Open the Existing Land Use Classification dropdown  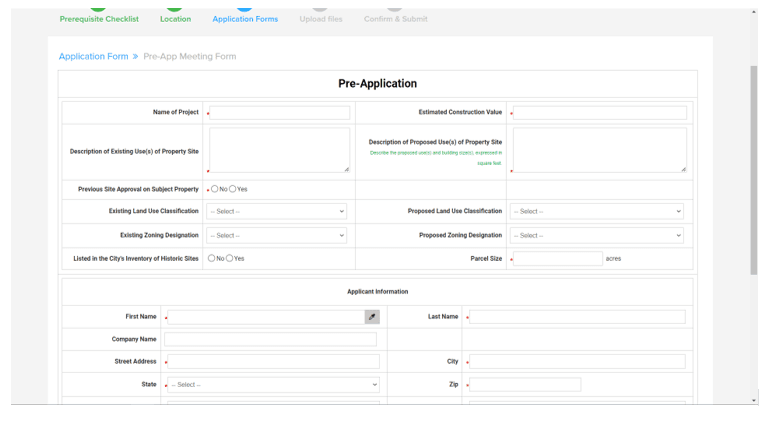point(277,212)
